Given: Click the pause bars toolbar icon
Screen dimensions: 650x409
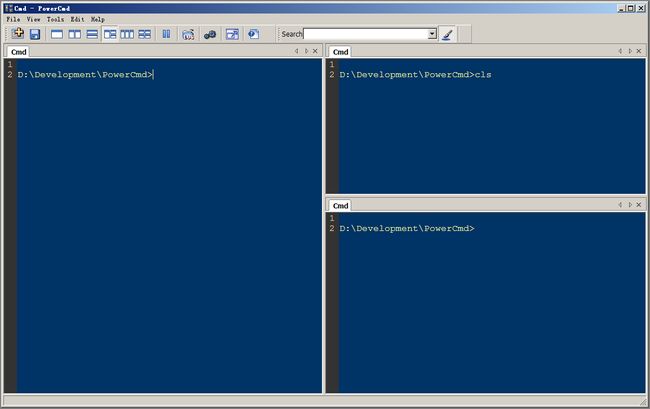Looking at the screenshot, I should point(166,34).
